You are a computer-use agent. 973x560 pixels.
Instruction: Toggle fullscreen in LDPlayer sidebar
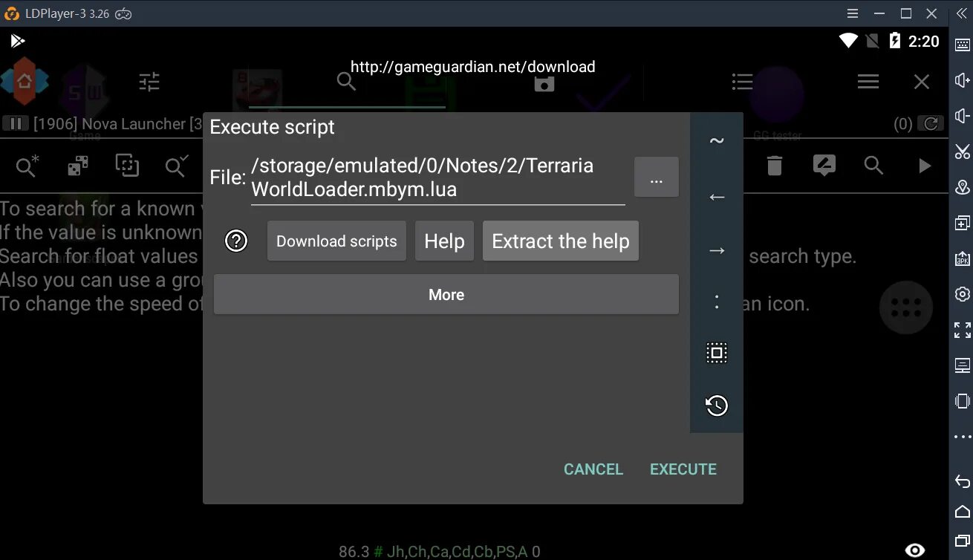point(962,330)
